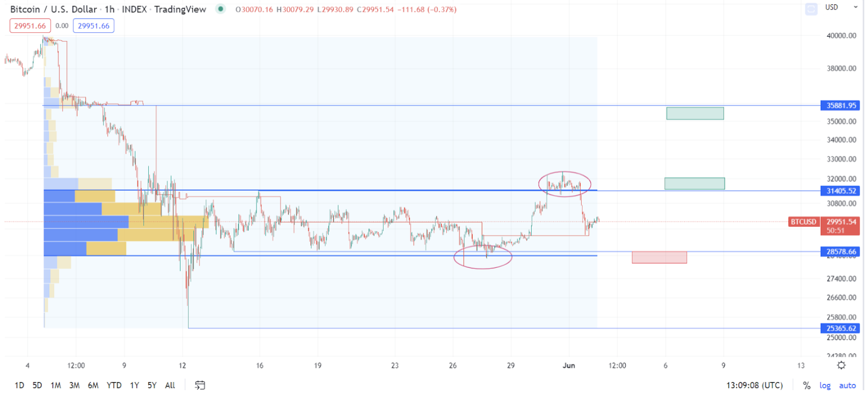Select the red rectangle zone near 28578
The width and height of the screenshot is (868, 405).
point(659,258)
